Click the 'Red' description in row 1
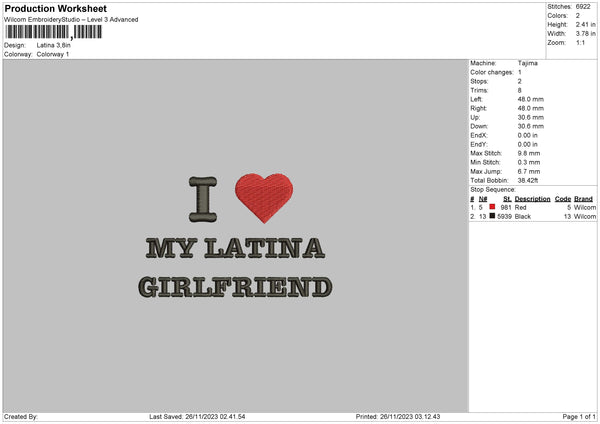The width and height of the screenshot is (600, 424). [x=520, y=207]
